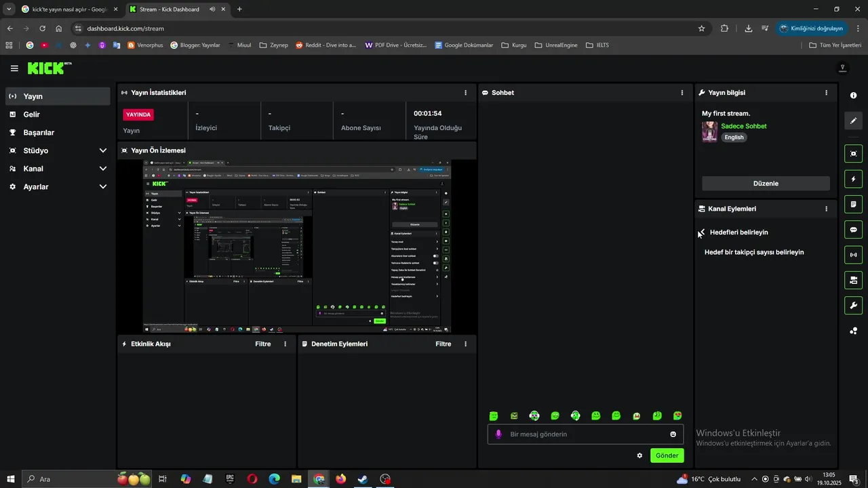The width and height of the screenshot is (868, 488).
Task: Open chat settings gear next to Gönder
Action: pyautogui.click(x=639, y=455)
